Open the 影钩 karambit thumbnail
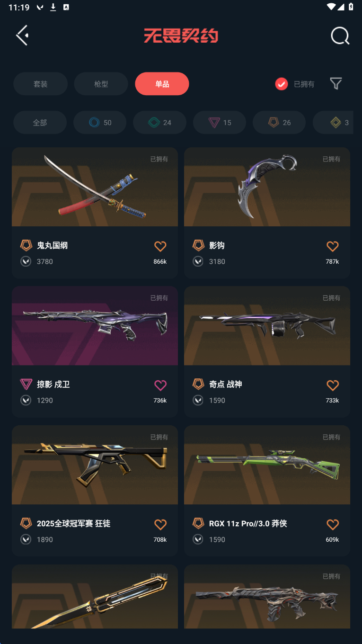The width and height of the screenshot is (362, 644). pyautogui.click(x=267, y=187)
